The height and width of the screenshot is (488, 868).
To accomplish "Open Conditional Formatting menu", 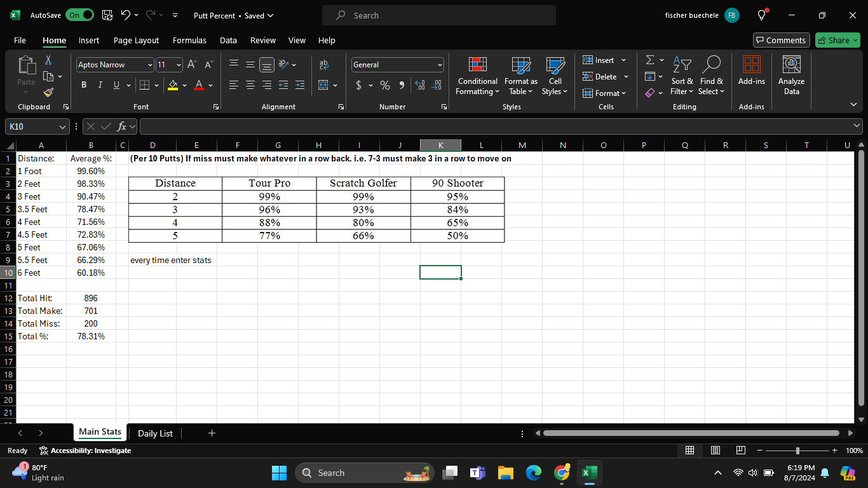I will [x=478, y=76].
